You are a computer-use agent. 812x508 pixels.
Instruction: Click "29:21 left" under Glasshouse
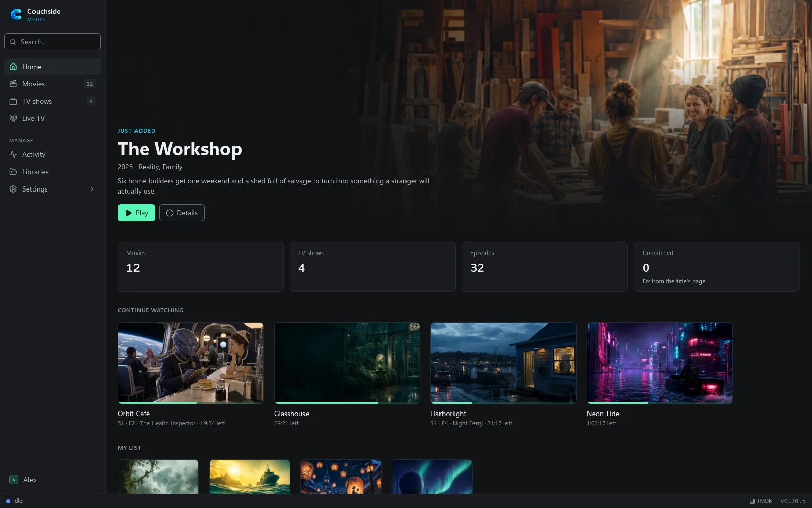click(x=286, y=423)
